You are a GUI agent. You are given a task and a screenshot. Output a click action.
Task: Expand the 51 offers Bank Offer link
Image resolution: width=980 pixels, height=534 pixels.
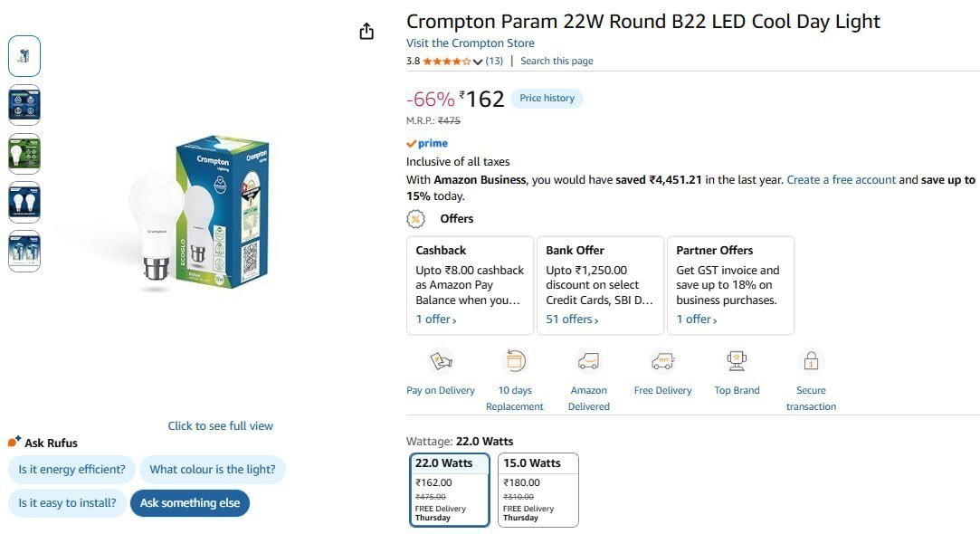(x=572, y=319)
